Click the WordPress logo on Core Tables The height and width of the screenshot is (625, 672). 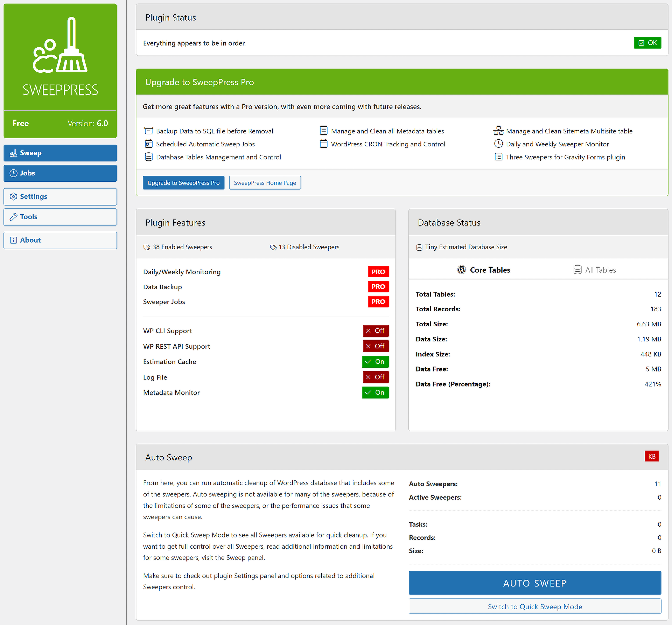tap(462, 270)
